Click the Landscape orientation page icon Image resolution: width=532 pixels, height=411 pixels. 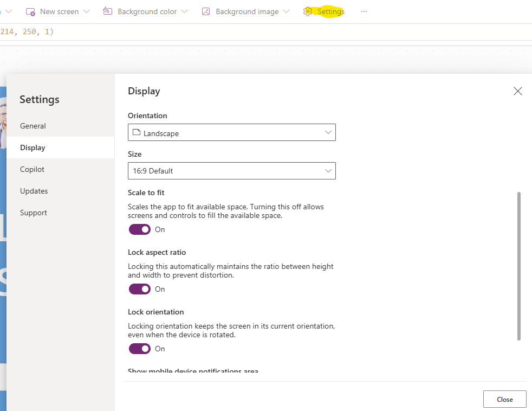(137, 132)
